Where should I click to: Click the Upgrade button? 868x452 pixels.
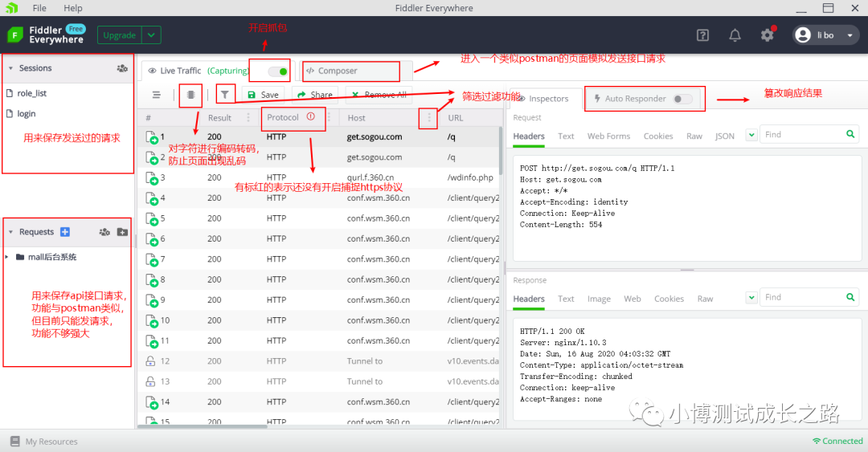[x=120, y=35]
